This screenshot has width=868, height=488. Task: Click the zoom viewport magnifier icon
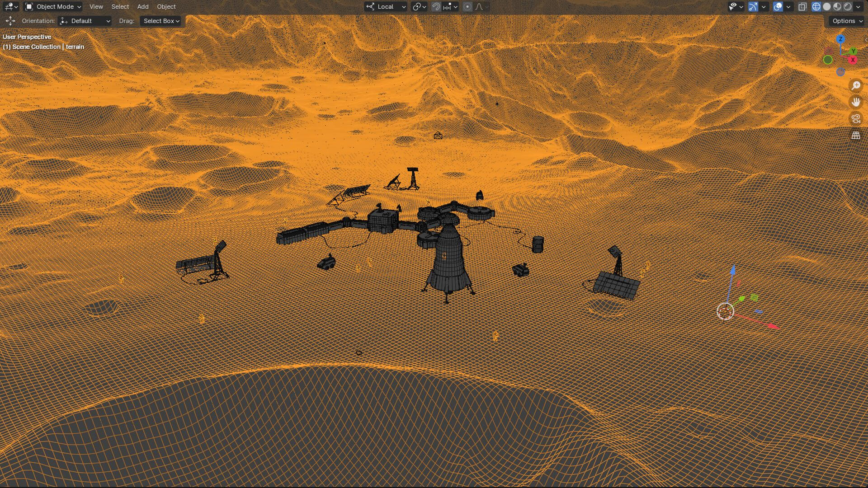[856, 85]
